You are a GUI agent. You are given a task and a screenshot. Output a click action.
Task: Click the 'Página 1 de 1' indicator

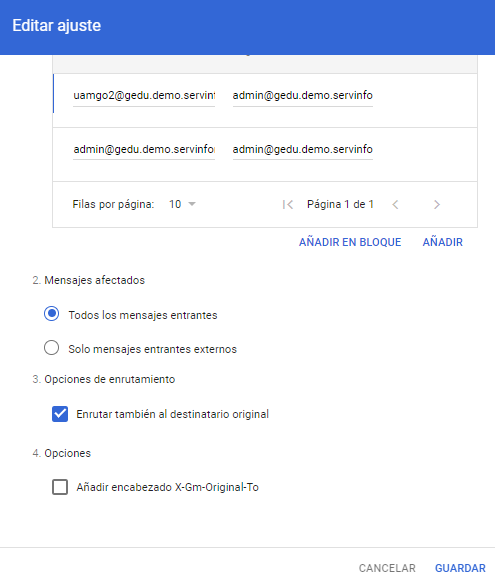[340, 204]
